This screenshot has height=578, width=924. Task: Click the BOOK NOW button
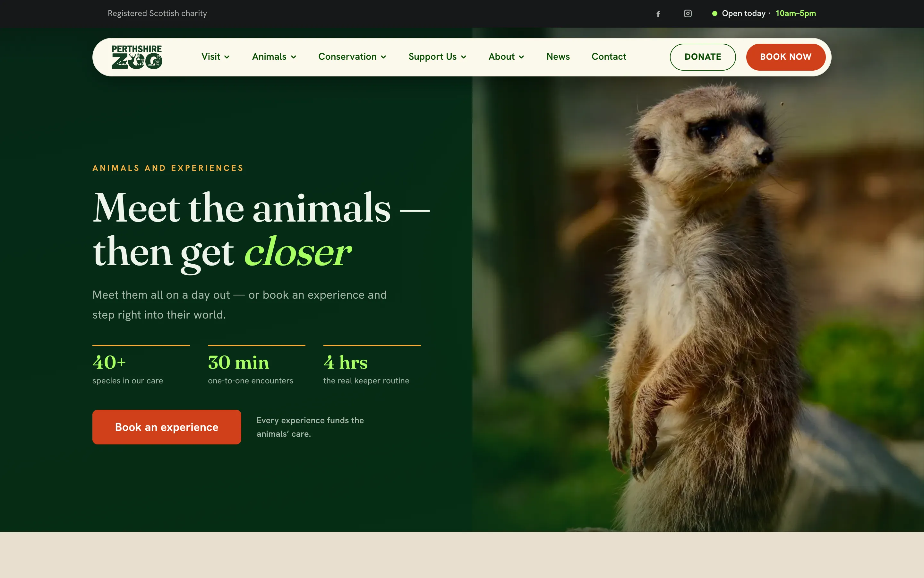click(x=785, y=57)
